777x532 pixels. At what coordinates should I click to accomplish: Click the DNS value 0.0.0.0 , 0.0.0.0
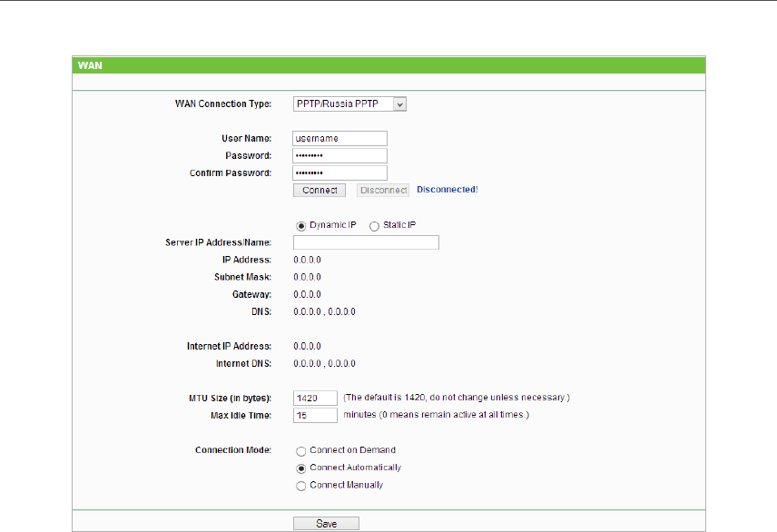(x=324, y=312)
